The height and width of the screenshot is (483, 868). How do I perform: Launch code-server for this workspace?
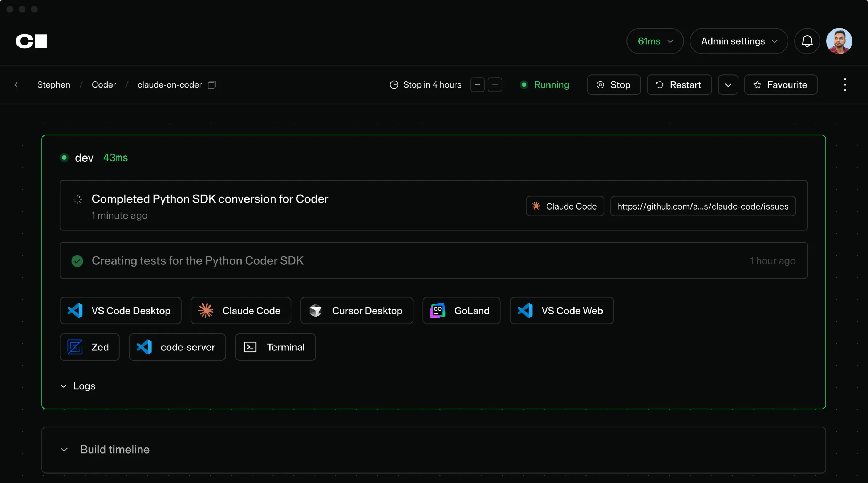click(x=178, y=347)
